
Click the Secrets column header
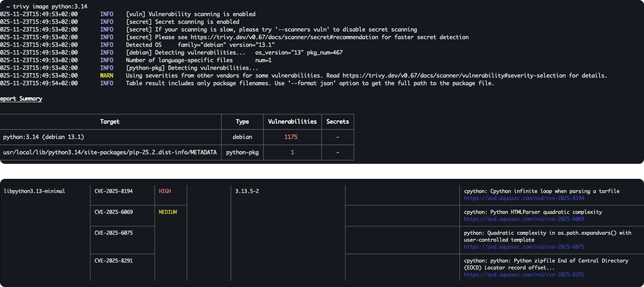338,121
